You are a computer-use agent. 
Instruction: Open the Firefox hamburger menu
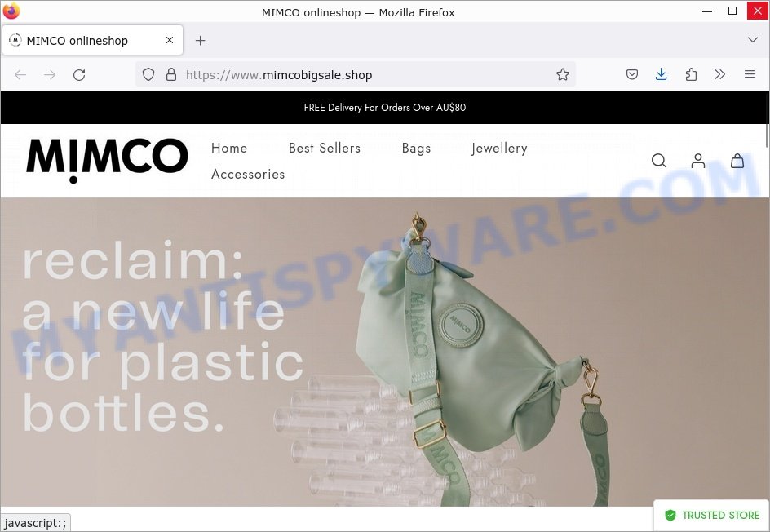click(x=750, y=75)
